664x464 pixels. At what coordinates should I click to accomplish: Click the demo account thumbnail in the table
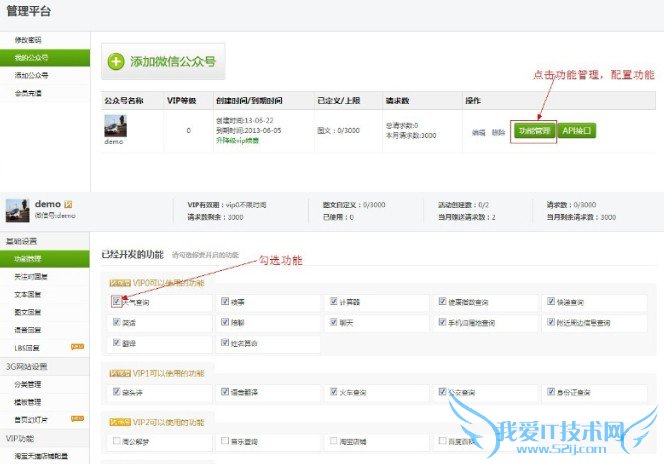tap(115, 126)
